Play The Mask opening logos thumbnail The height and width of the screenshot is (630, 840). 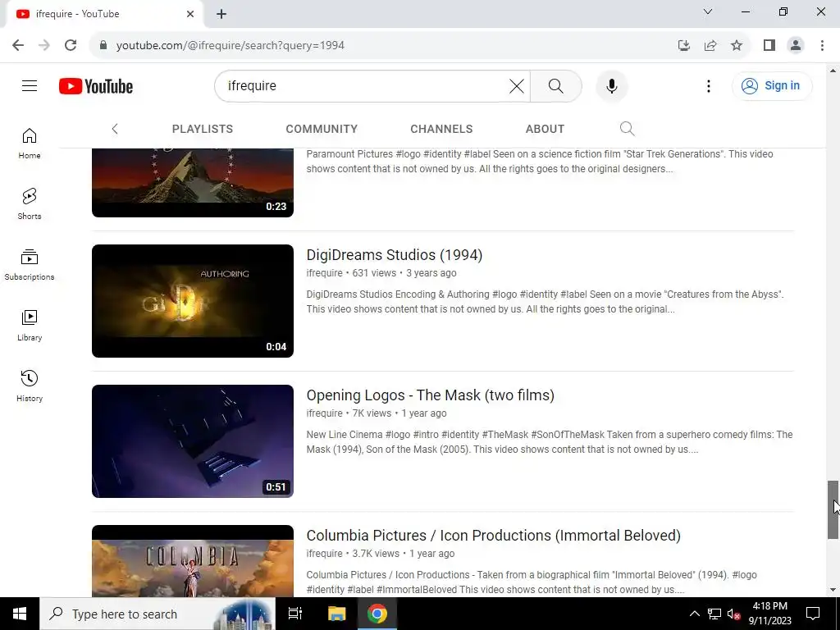[193, 441]
